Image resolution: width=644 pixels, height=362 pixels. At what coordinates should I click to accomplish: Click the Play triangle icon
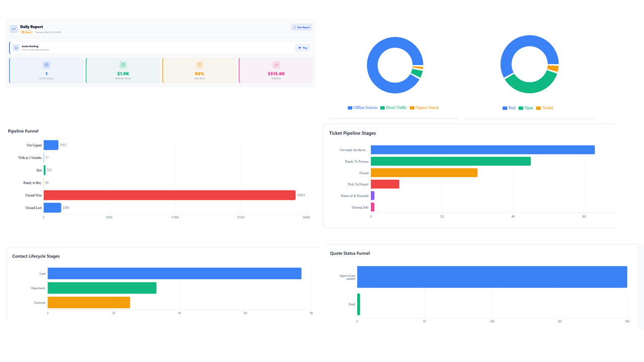(x=300, y=48)
